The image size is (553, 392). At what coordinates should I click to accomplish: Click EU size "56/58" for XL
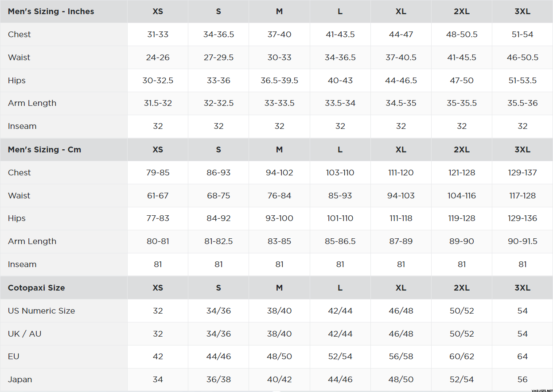(x=401, y=357)
